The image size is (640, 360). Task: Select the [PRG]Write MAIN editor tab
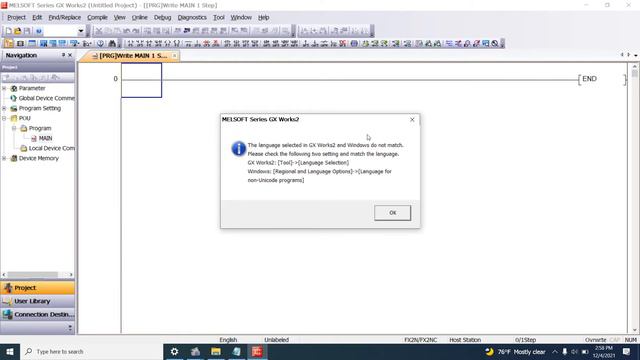[130, 56]
